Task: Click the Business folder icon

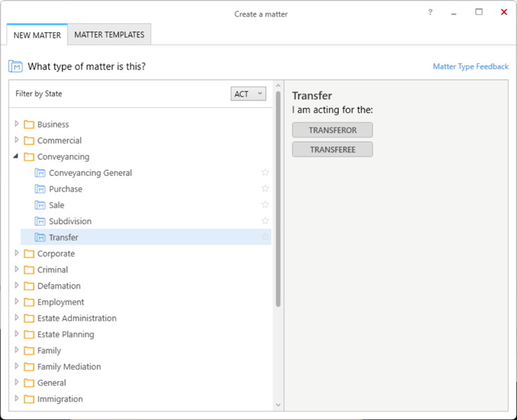Action: 29,124
